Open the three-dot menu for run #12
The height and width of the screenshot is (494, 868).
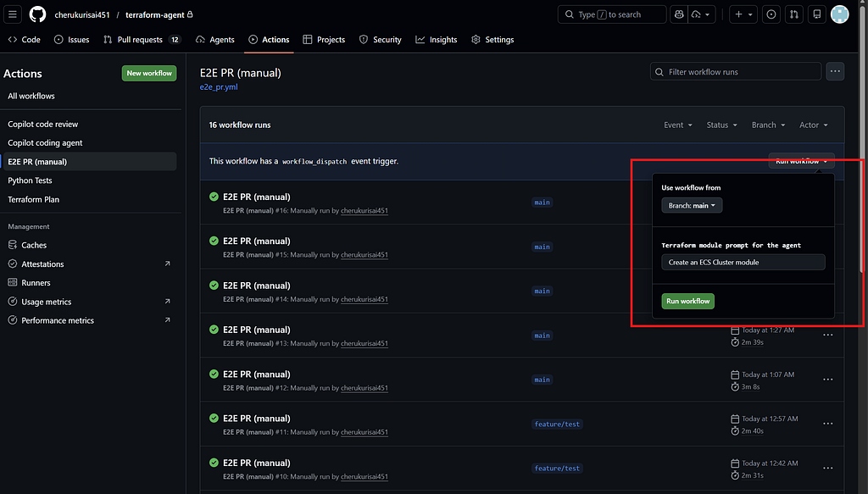(x=827, y=379)
